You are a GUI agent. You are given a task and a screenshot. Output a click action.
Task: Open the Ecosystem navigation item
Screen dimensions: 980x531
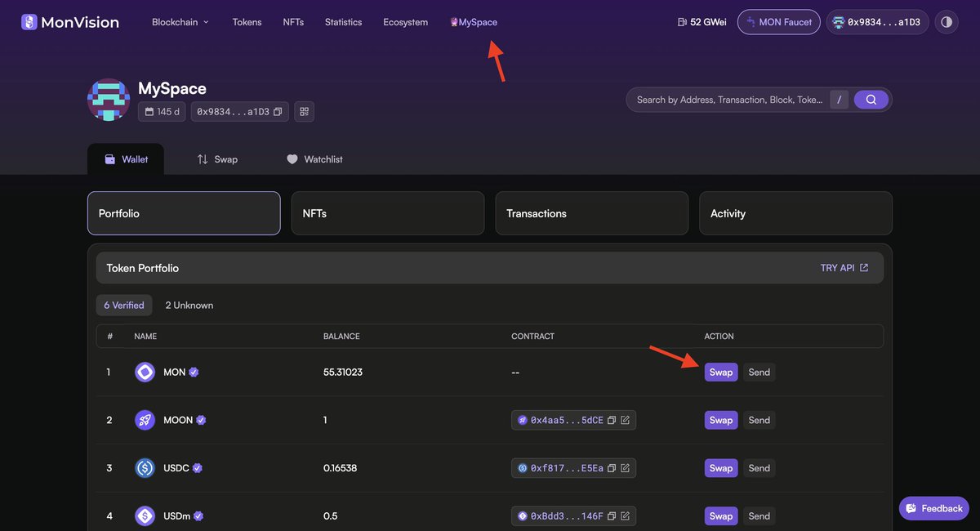pyautogui.click(x=405, y=22)
